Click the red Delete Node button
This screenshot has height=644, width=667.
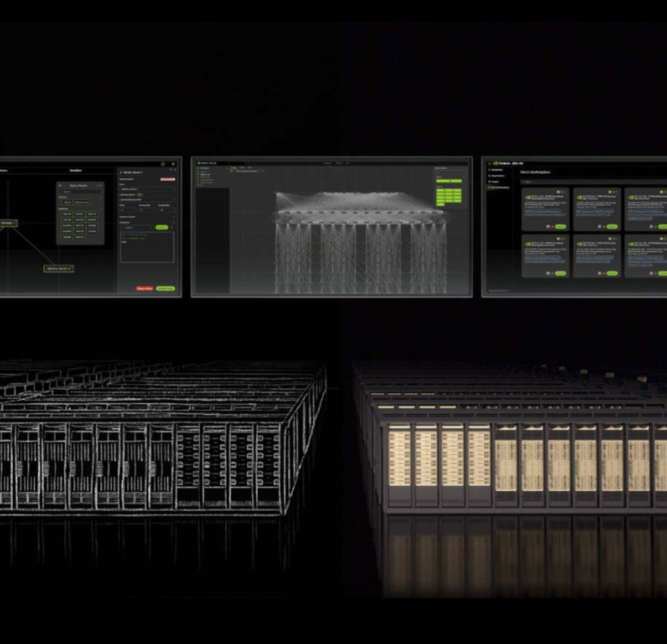pyautogui.click(x=145, y=288)
